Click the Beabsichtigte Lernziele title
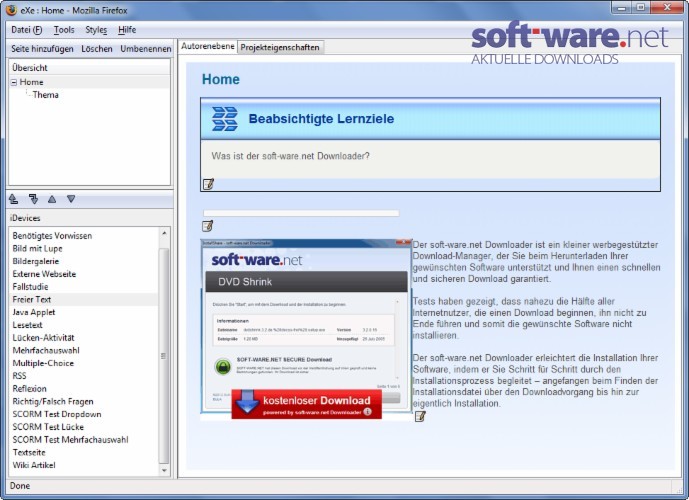Screen dimensions: 689x500 321,119
